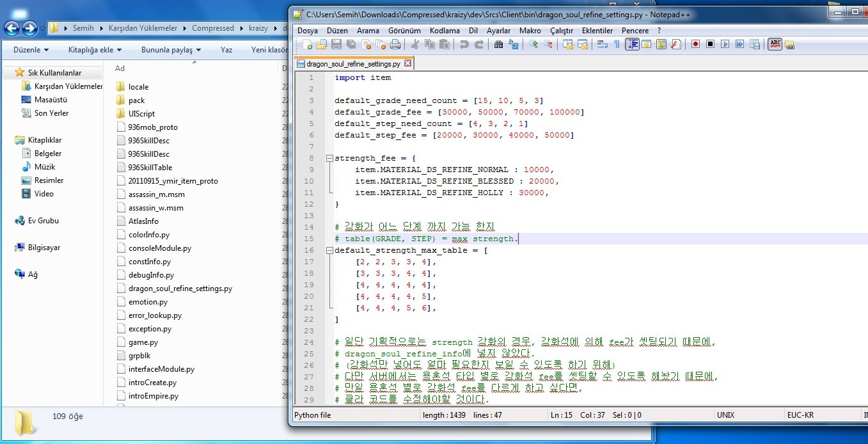This screenshot has width=868, height=444.
Task: Click the Close All documents toolbar icon
Action: 381,44
